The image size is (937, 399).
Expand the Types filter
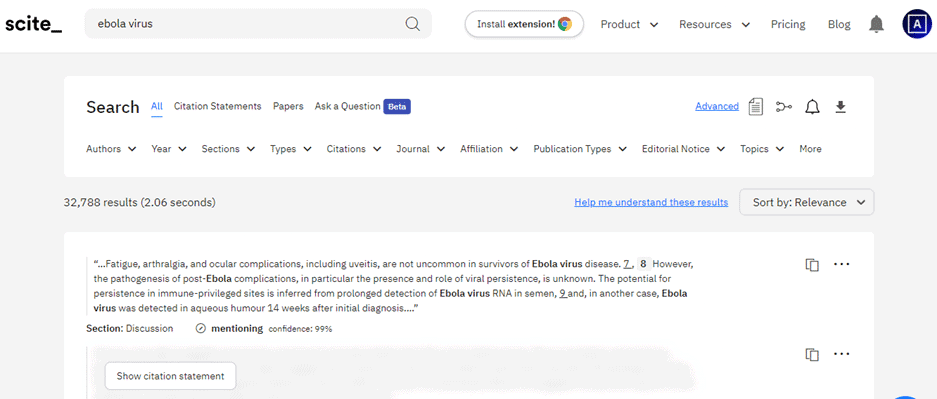(x=290, y=149)
